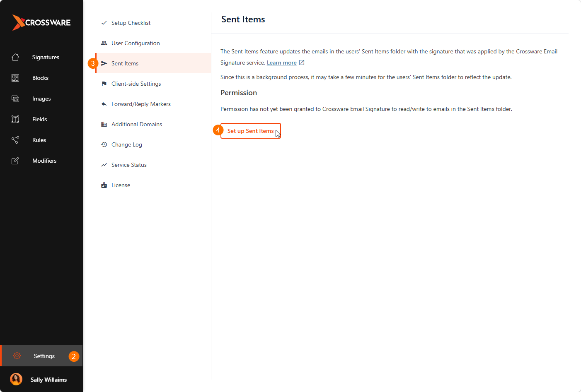The width and height of the screenshot is (581, 392).
Task: Select the Images camera icon
Action: click(x=15, y=99)
